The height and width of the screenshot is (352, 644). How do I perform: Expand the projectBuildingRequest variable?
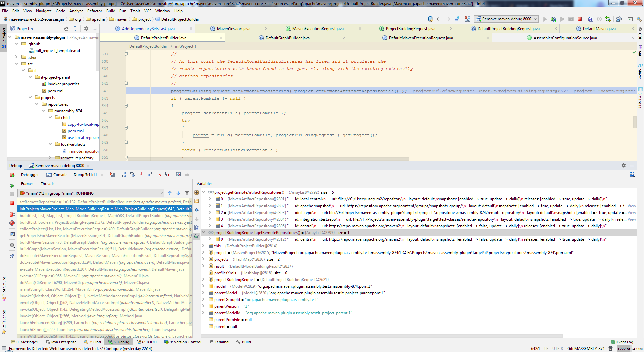[203, 279]
